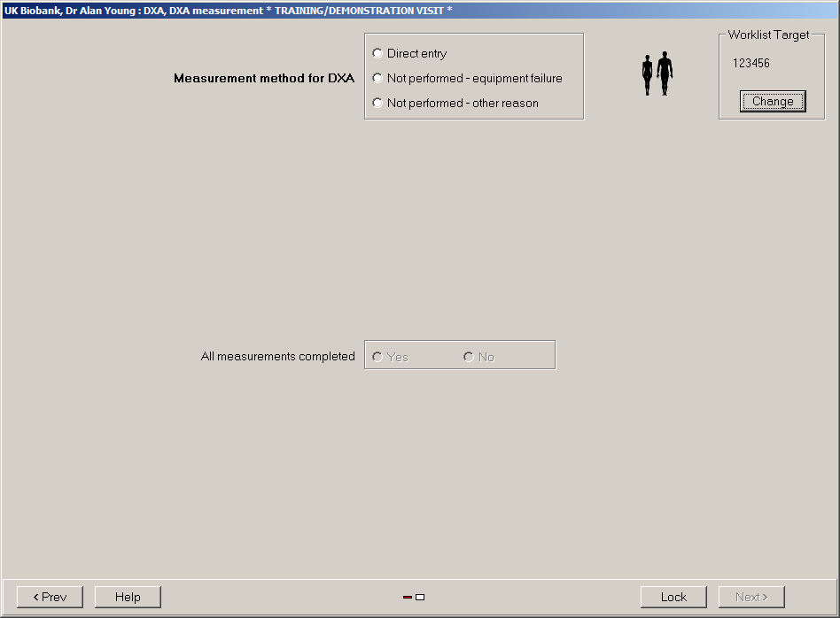Click the male body silhouette icon
Viewport: 840px width, 618px height.
[x=665, y=73]
